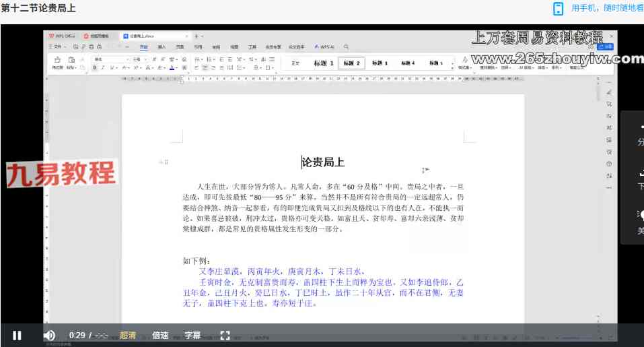Toggle 字幕 subtitles in player
This screenshot has width=644, height=347.
(193, 335)
